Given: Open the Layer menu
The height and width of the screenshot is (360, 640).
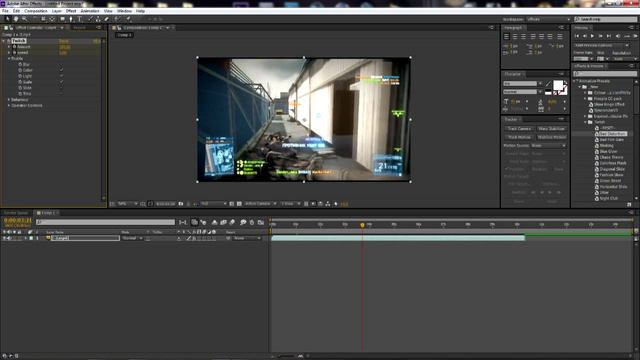Looking at the screenshot, I should pyautogui.click(x=57, y=11).
